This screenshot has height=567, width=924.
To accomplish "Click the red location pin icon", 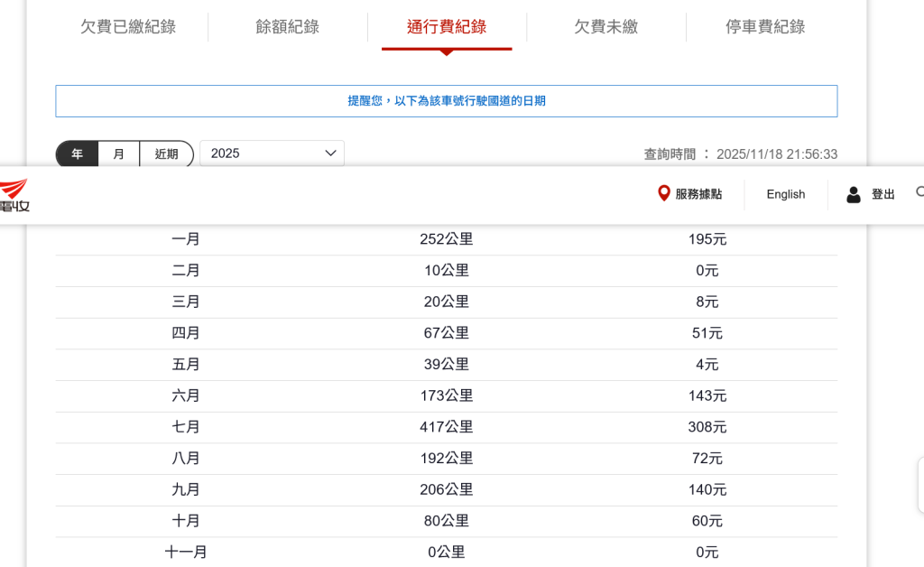I will click(x=664, y=193).
